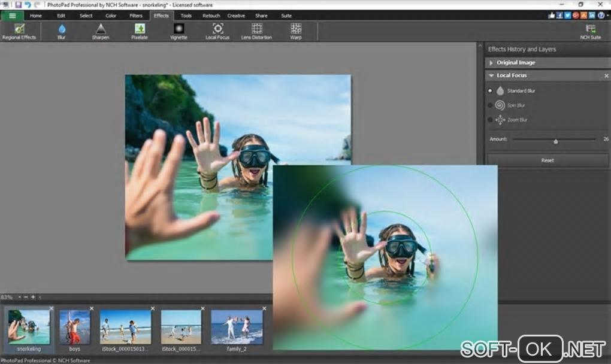Viewport: 611px width, 364px height.
Task: Close the family_2 thumbnail
Action: (264, 308)
